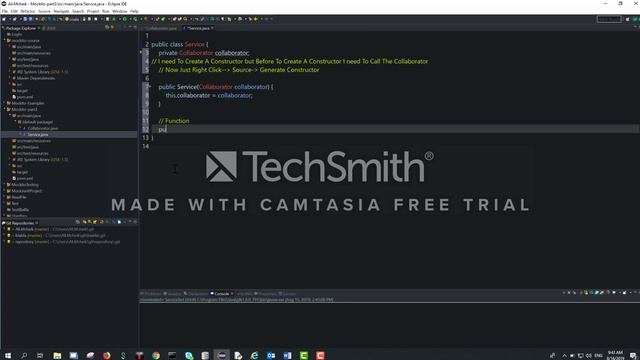Viewport: 640px width, 360px height.
Task: Open the Project menu
Action: [x=93, y=11]
